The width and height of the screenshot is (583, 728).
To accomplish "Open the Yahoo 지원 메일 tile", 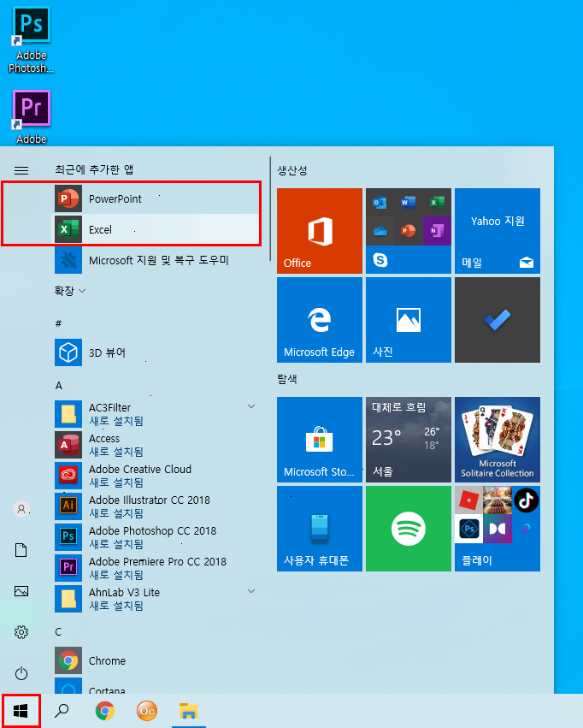I will [498, 231].
